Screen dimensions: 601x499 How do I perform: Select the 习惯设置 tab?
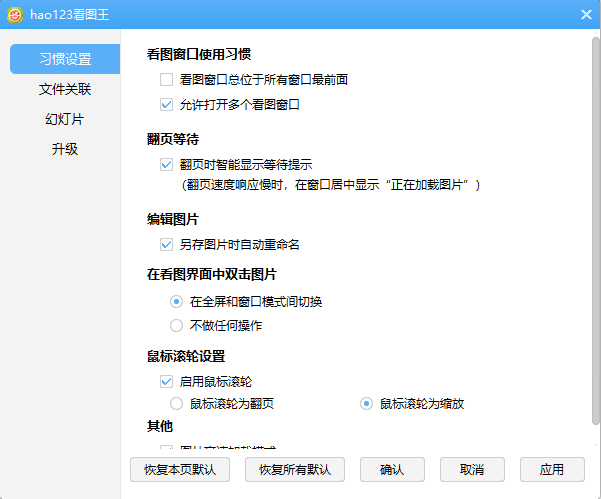pos(65,59)
